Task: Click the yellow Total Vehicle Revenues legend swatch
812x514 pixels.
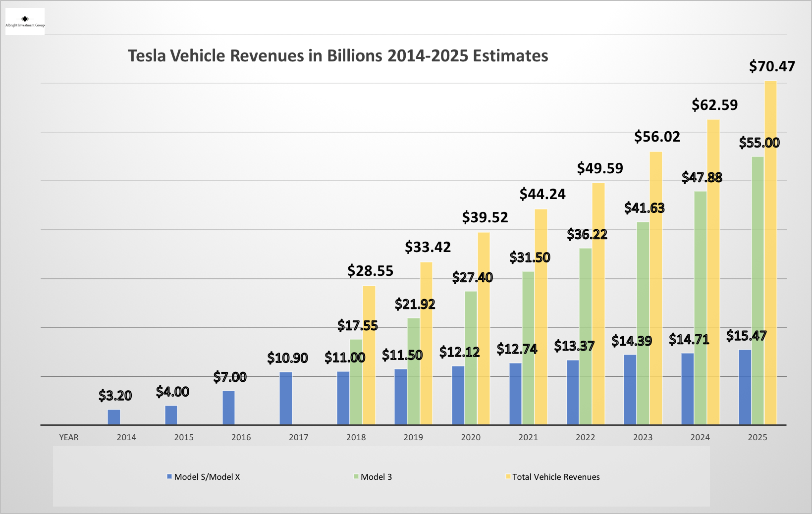Action: pyautogui.click(x=508, y=476)
